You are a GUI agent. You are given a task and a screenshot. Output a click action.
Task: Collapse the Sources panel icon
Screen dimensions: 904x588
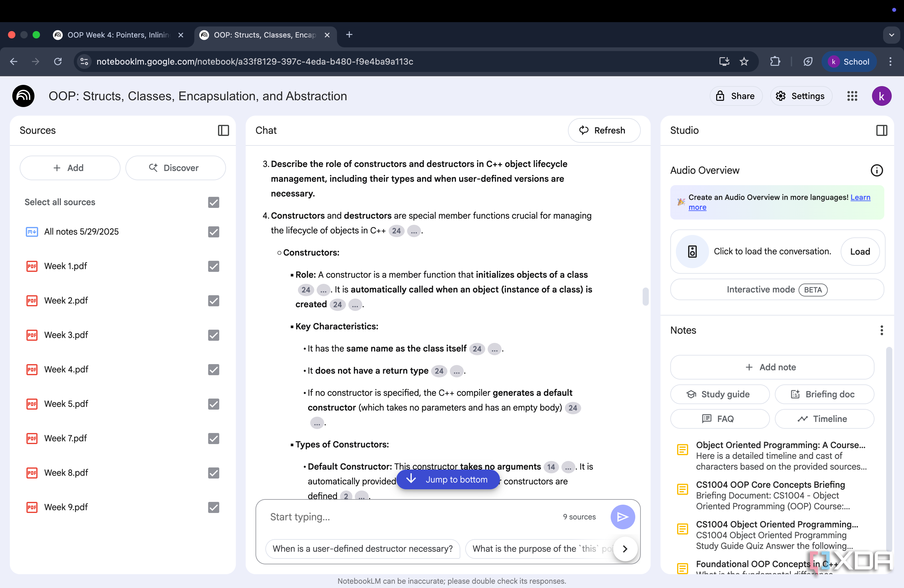point(223,130)
